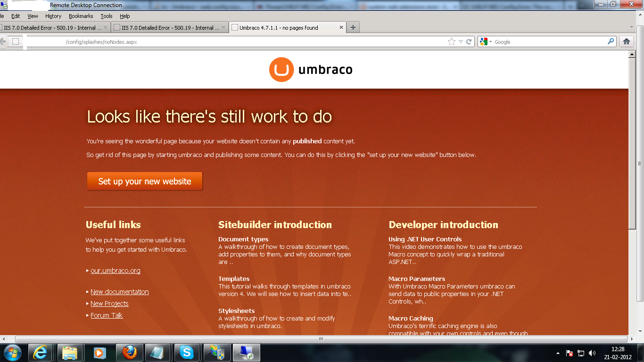Click Set up your new website button

[145, 181]
